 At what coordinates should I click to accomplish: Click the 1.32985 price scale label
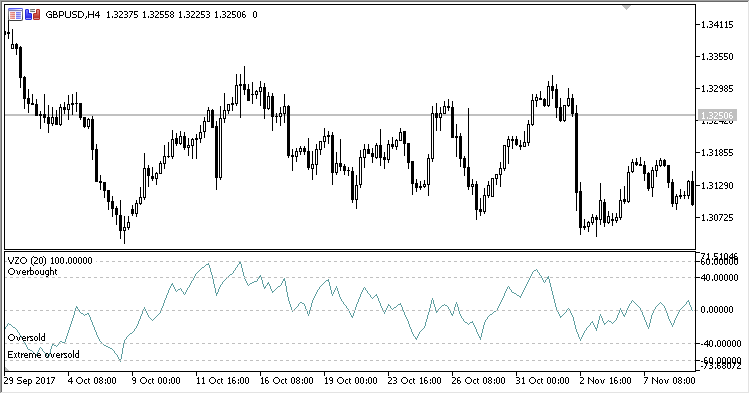717,89
